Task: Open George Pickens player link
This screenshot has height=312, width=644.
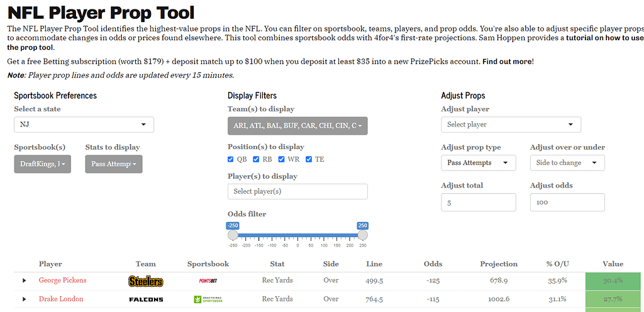Action: (62, 281)
